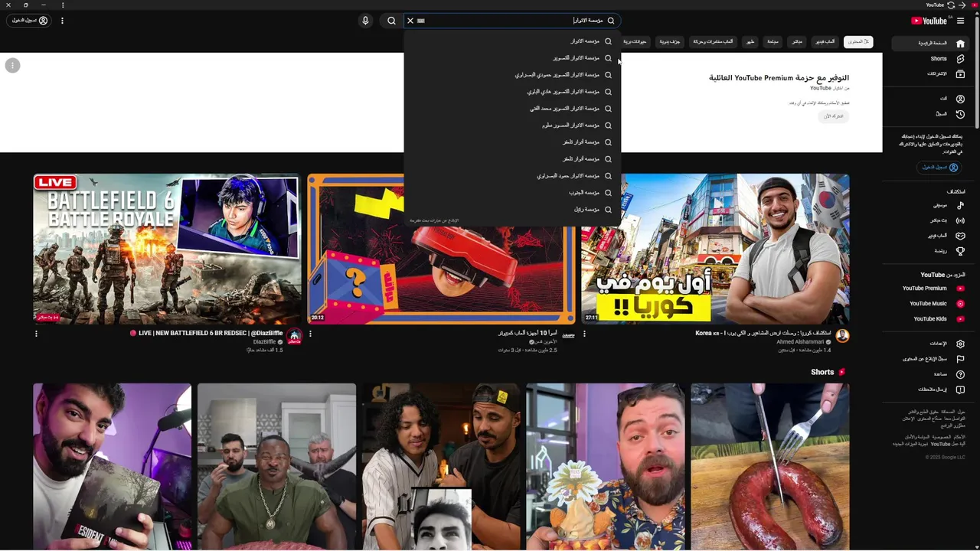Open DiazBiffle channel avatar
Viewport: 980px width, 551px height.
(295, 336)
